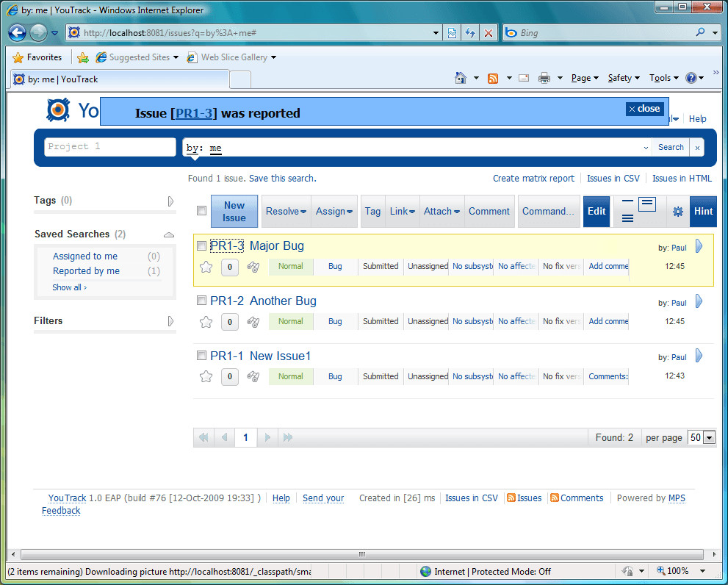Clear the search query with the x button
Screen dimensions: 728x585
click(x=697, y=148)
